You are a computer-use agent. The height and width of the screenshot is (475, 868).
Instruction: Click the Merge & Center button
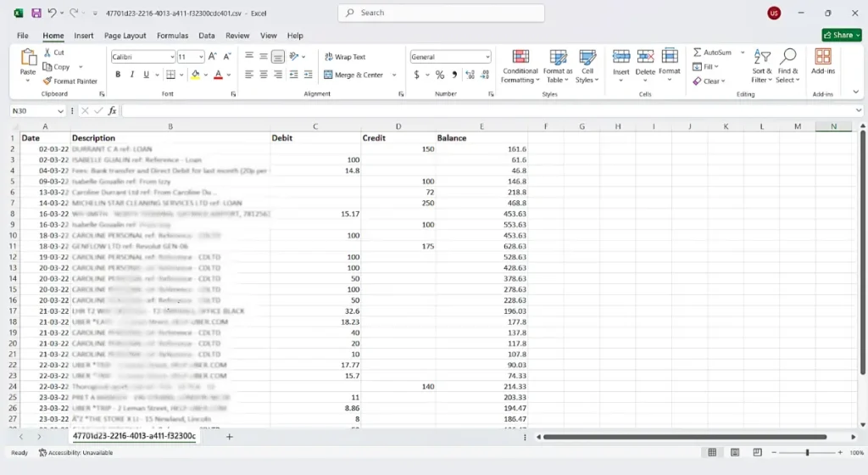coord(353,75)
